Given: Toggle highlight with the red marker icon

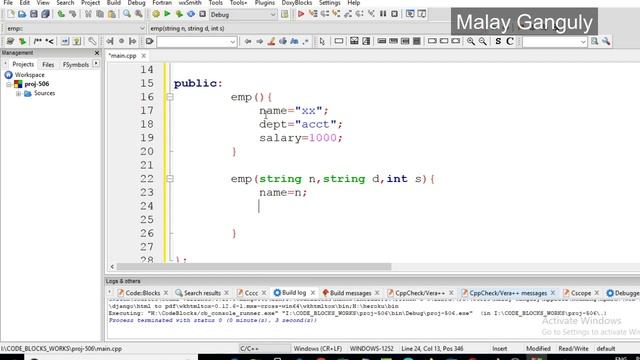Looking at the screenshot, I should click(271, 41).
